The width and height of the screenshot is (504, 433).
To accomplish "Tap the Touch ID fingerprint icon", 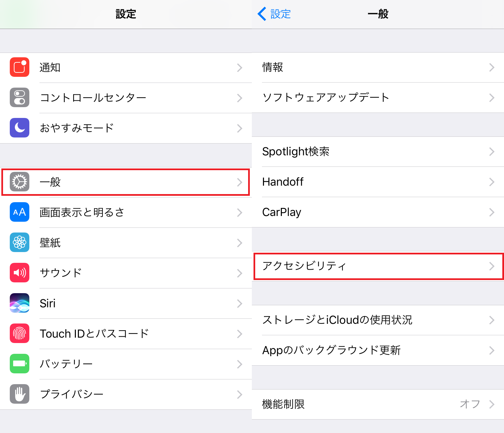I will (x=20, y=333).
